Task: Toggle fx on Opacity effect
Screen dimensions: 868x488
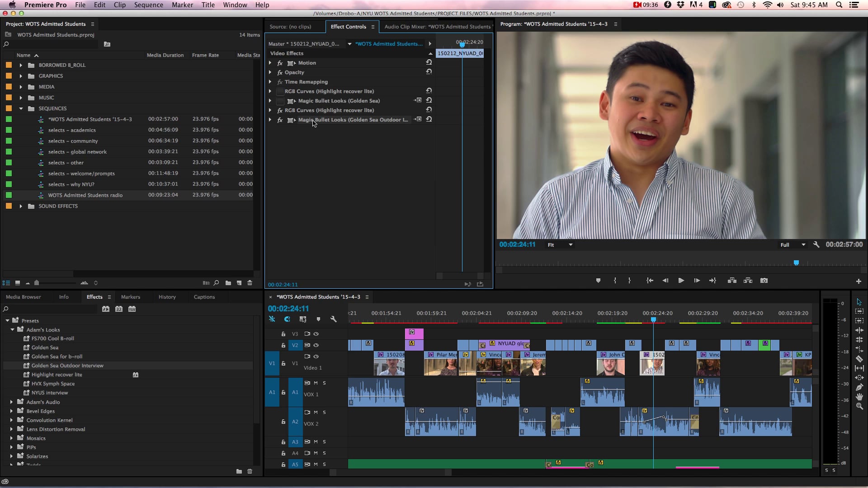Action: [280, 72]
